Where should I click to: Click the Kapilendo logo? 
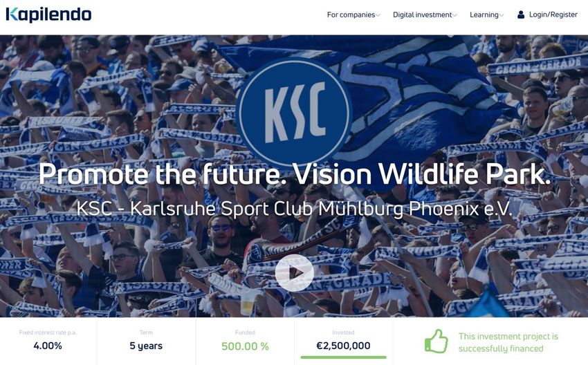[48, 15]
